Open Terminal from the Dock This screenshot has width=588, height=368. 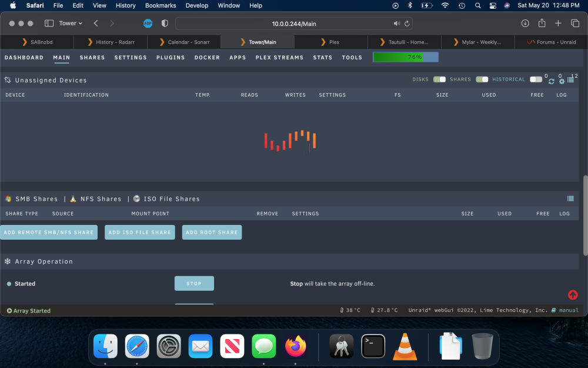(x=373, y=346)
